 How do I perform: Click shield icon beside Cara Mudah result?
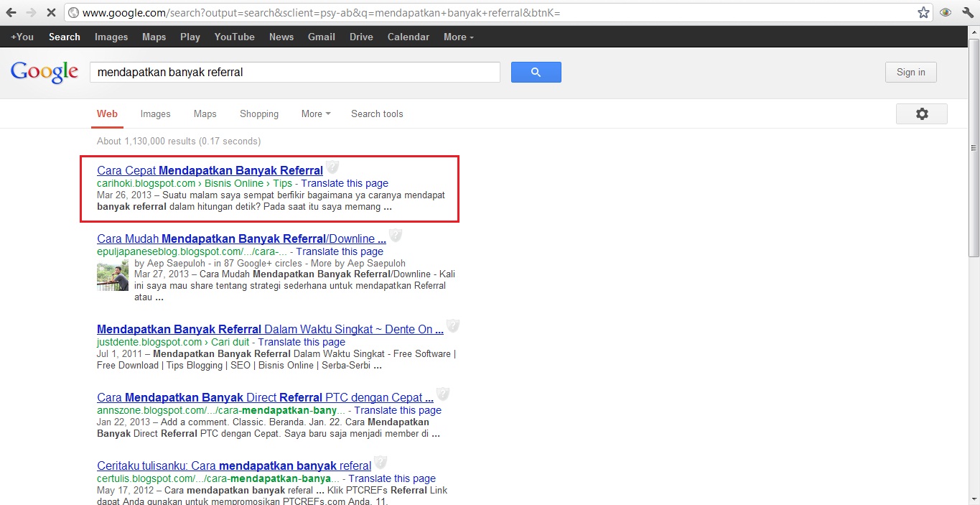pyautogui.click(x=396, y=236)
